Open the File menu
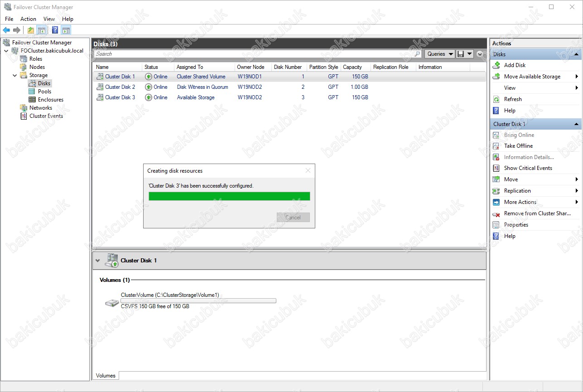The height and width of the screenshot is (392, 583). tap(9, 19)
